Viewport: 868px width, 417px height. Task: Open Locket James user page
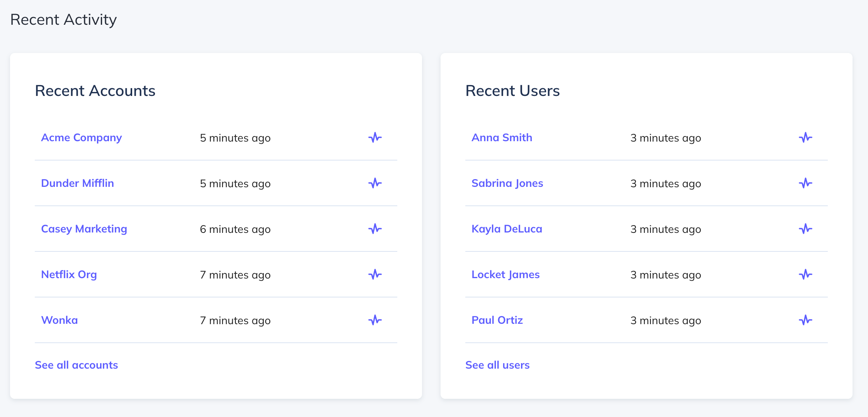505,275
